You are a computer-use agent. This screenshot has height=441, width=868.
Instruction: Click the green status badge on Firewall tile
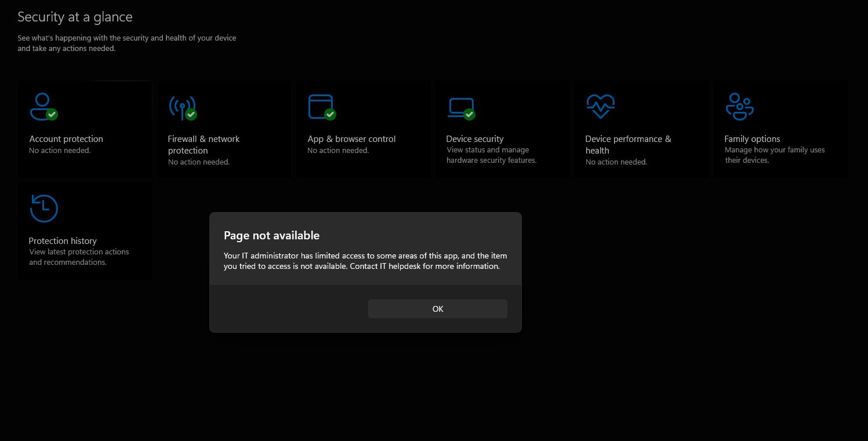191,115
